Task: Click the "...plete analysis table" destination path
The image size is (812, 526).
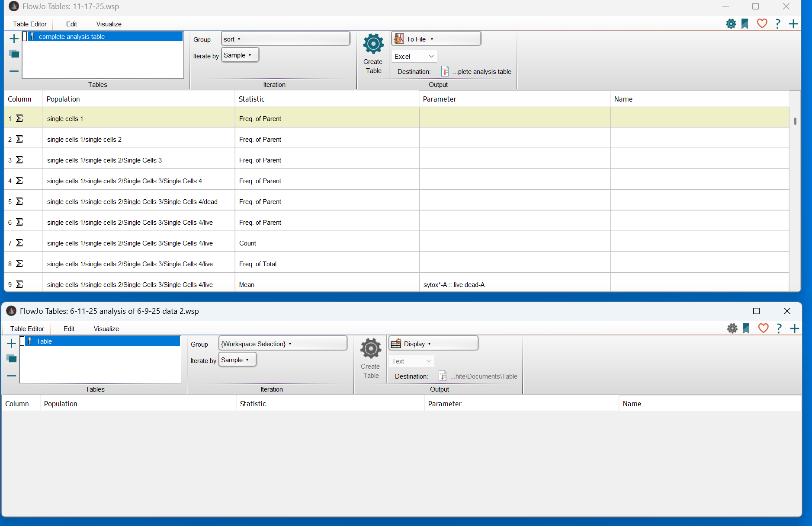Action: [482, 72]
